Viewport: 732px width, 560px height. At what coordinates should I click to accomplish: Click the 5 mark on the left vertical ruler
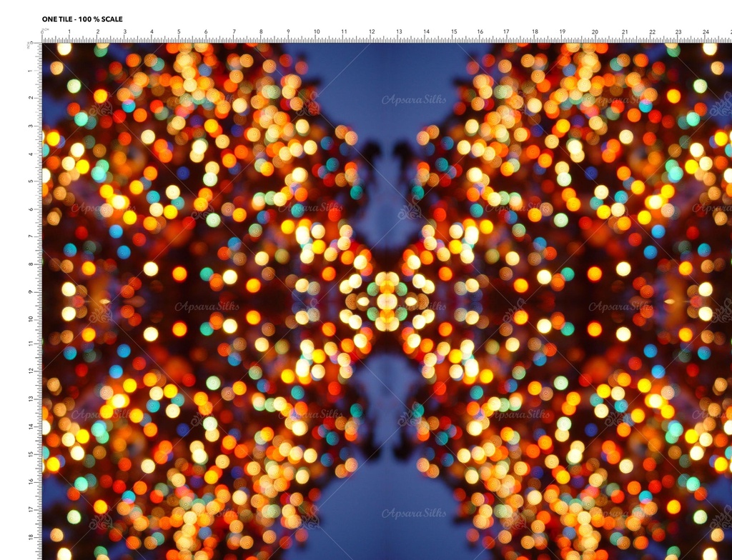(x=31, y=181)
